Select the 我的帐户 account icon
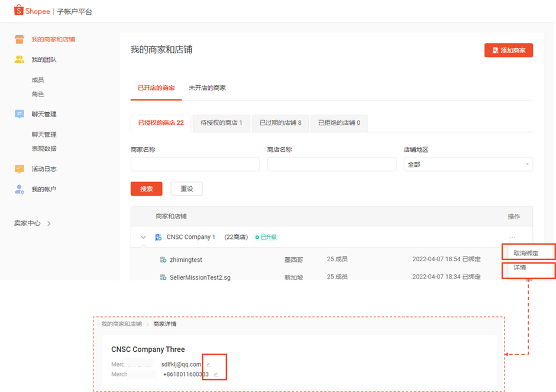 (x=20, y=189)
